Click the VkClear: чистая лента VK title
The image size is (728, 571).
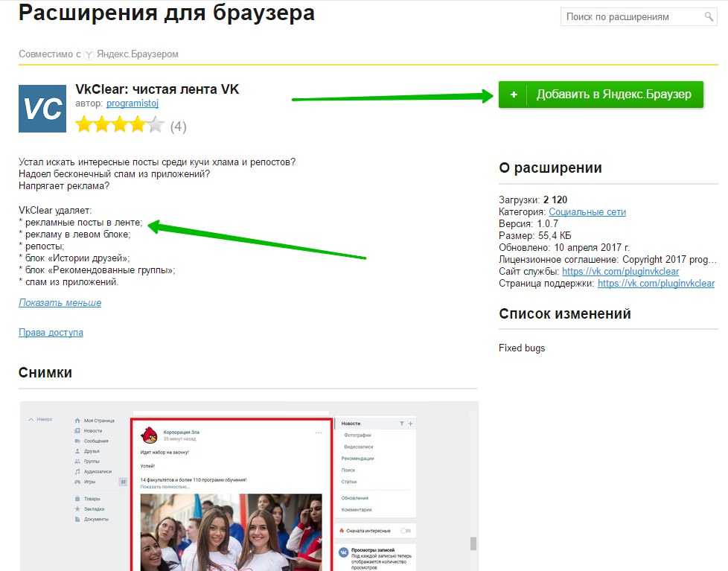pyautogui.click(x=157, y=89)
